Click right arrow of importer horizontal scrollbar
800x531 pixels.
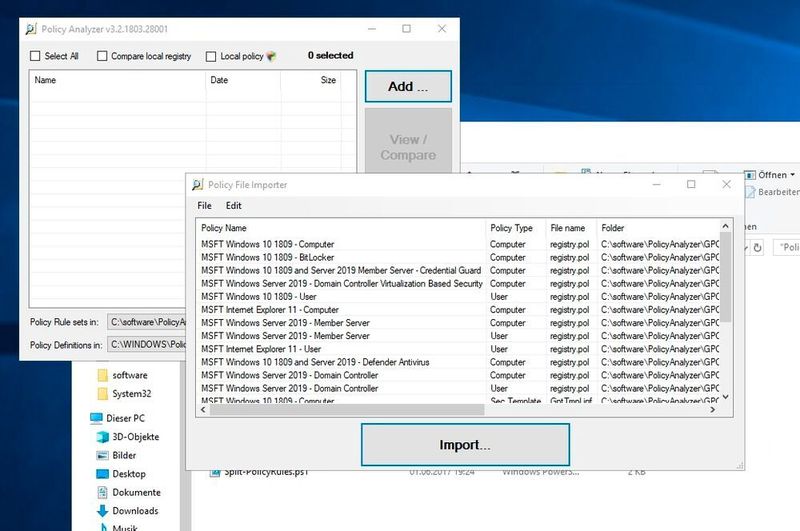click(x=713, y=410)
